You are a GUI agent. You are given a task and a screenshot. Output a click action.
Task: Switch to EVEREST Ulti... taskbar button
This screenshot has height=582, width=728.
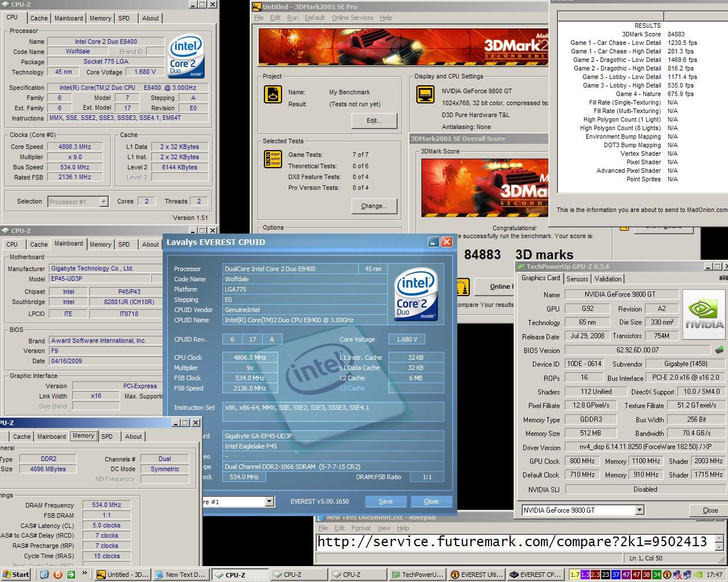pyautogui.click(x=476, y=575)
